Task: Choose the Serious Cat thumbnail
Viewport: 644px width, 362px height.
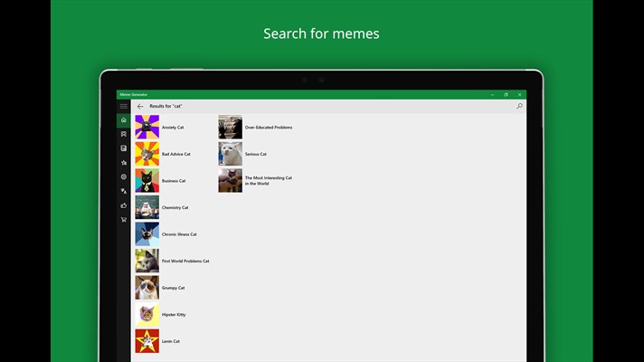Action: click(x=231, y=154)
